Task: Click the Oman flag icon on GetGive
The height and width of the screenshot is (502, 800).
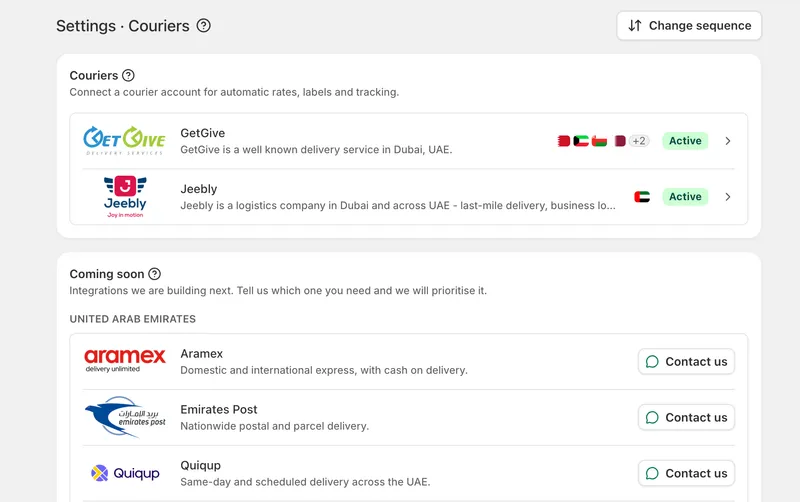Action: (x=599, y=141)
